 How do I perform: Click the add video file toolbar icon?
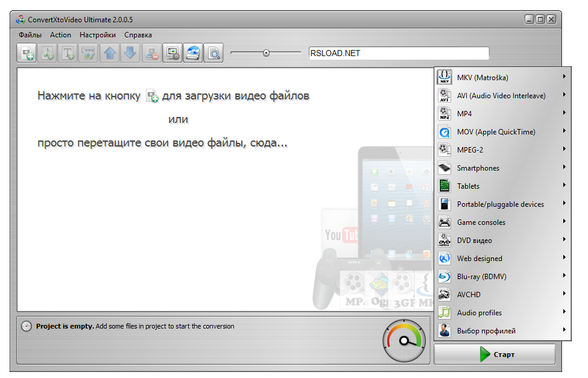(27, 53)
